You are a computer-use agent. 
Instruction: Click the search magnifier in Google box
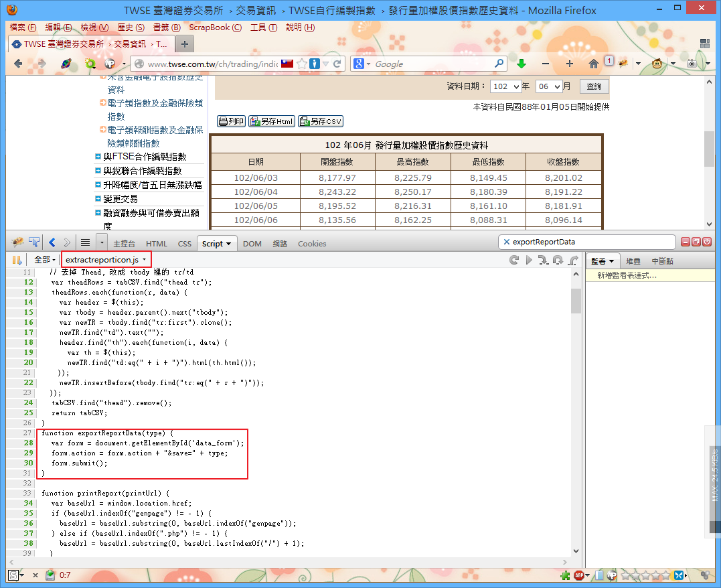tap(499, 64)
